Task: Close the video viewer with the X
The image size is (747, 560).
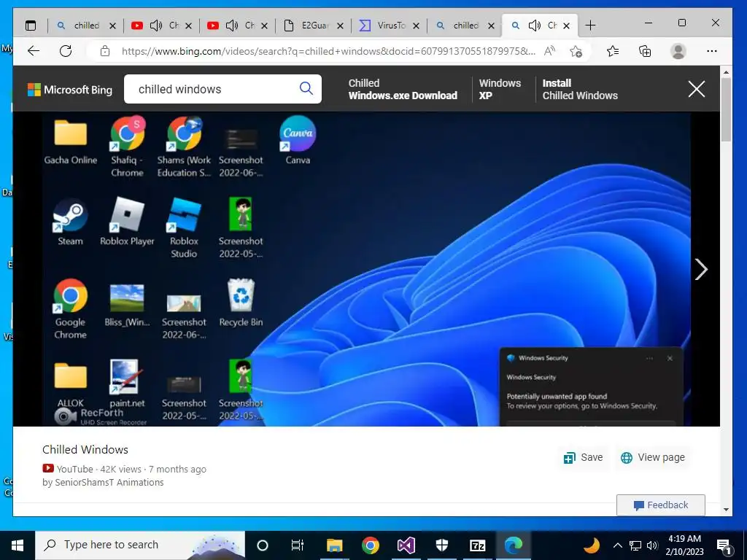Action: [x=697, y=89]
